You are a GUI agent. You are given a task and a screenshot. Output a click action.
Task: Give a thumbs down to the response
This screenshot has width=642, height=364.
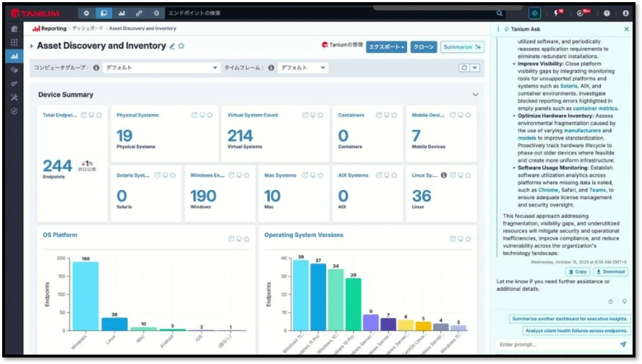click(624, 301)
